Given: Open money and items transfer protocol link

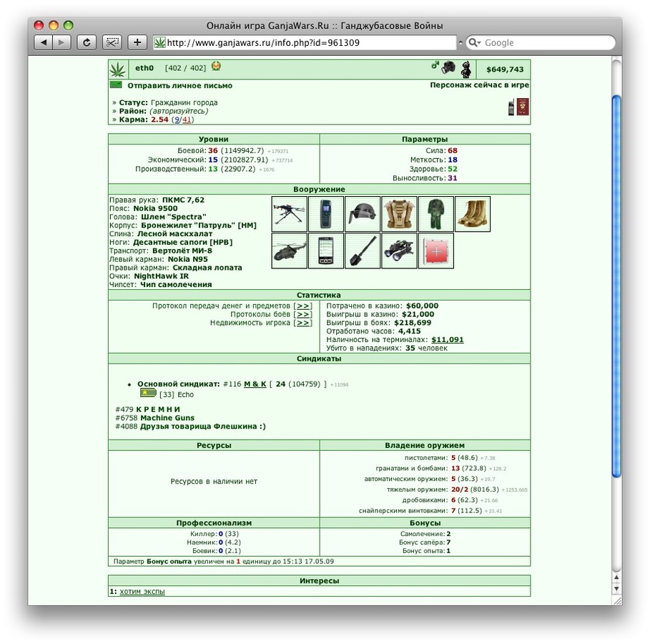Looking at the screenshot, I should pyautogui.click(x=302, y=306).
